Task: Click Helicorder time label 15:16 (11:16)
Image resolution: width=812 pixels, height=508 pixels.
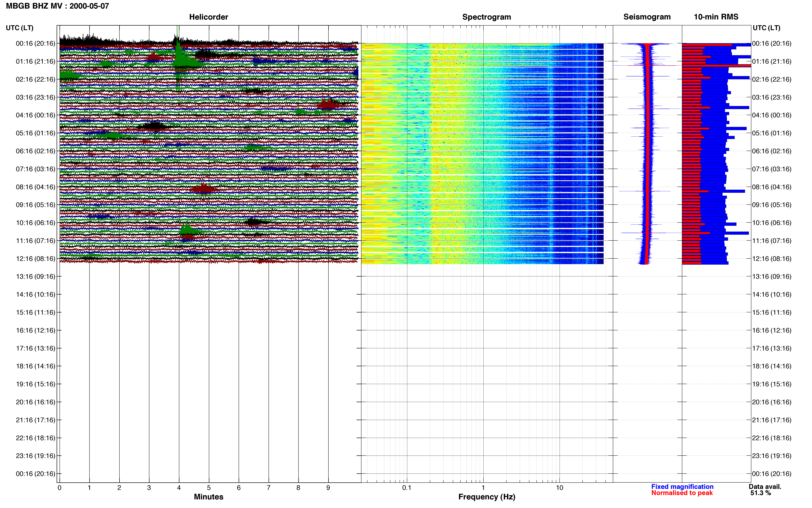Action: [35, 313]
